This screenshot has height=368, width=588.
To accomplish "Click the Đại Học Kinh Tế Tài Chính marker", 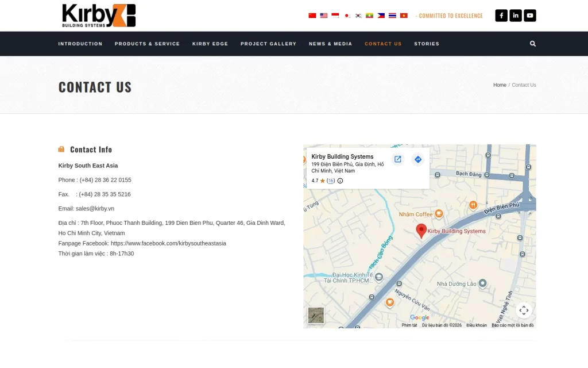I will tap(379, 277).
